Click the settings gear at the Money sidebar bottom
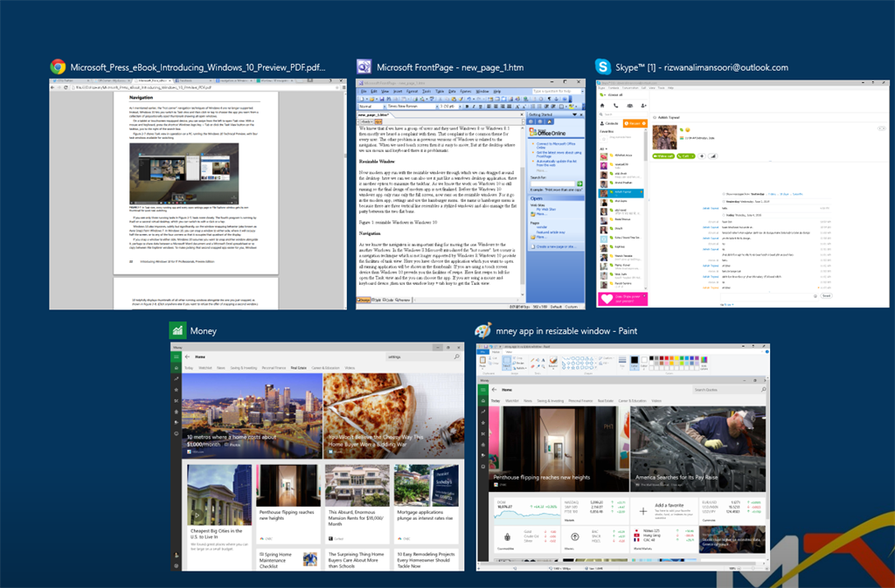The height and width of the screenshot is (588, 895). 177,566
